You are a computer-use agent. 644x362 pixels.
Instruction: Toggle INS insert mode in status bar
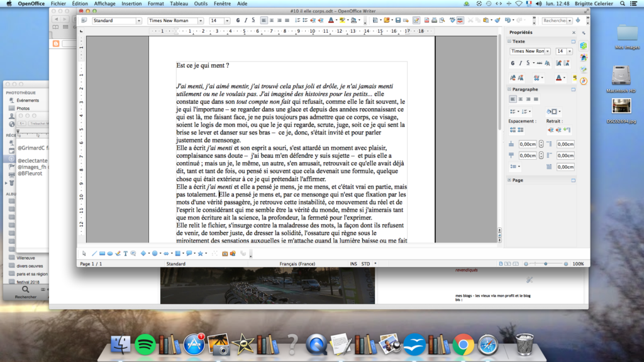(353, 264)
